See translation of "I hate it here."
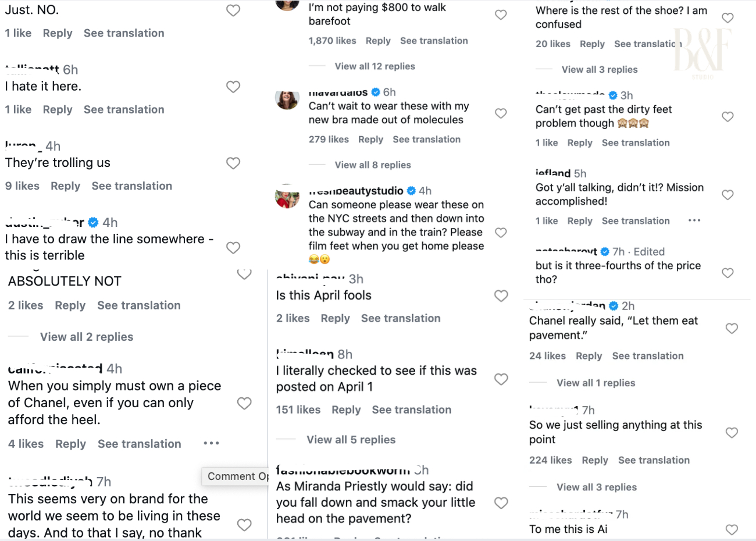 [124, 109]
